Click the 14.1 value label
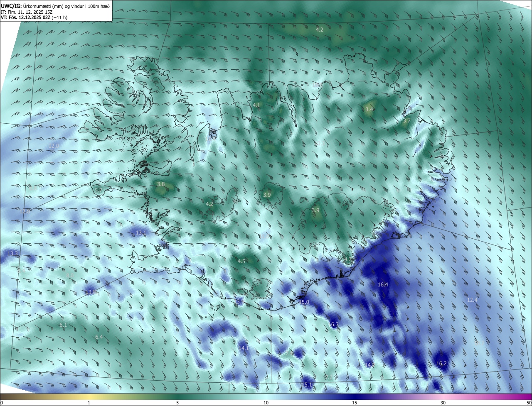 click(244, 347)
